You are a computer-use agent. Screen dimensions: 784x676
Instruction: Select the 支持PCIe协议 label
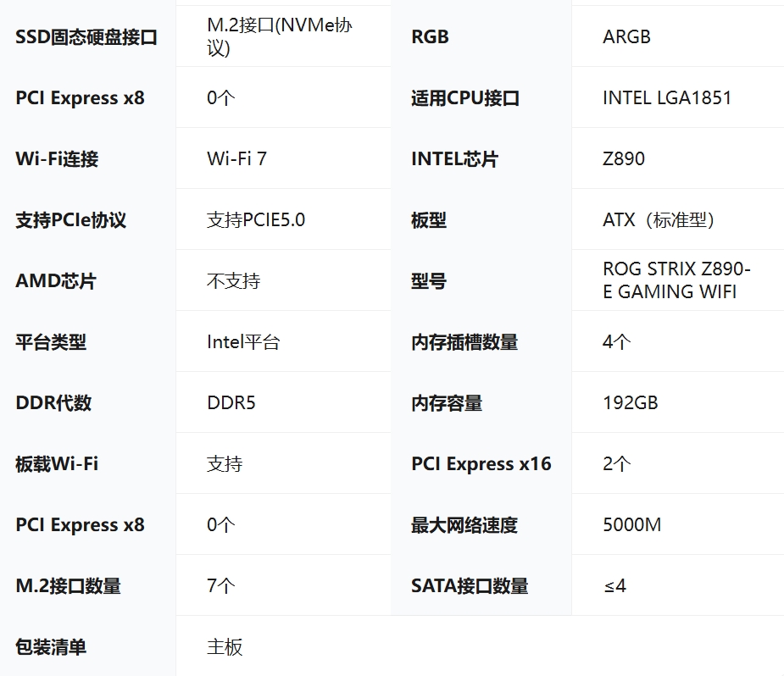point(70,220)
